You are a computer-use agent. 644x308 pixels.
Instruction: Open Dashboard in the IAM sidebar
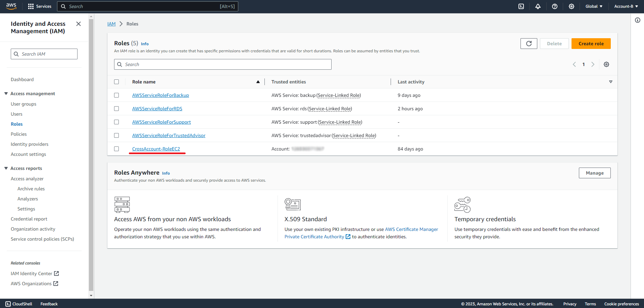[x=22, y=79]
